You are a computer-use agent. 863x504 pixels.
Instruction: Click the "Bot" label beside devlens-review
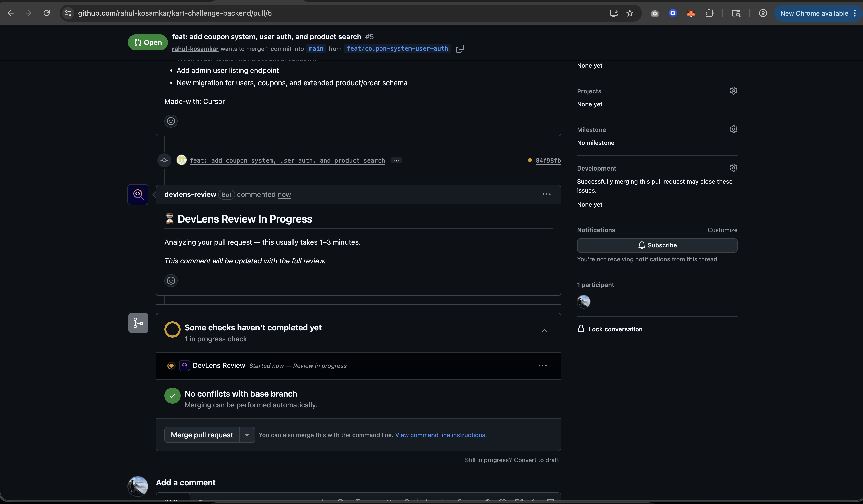click(x=226, y=195)
